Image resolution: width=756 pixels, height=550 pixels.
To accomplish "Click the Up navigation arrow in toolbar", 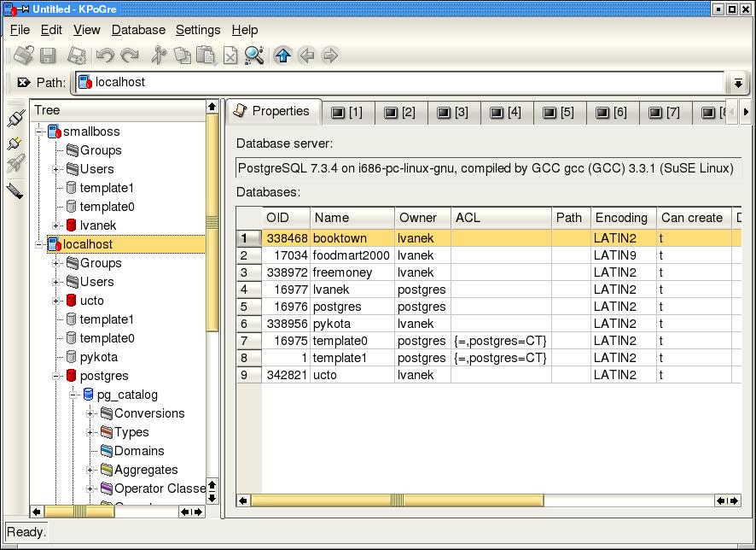I will pyautogui.click(x=283, y=56).
